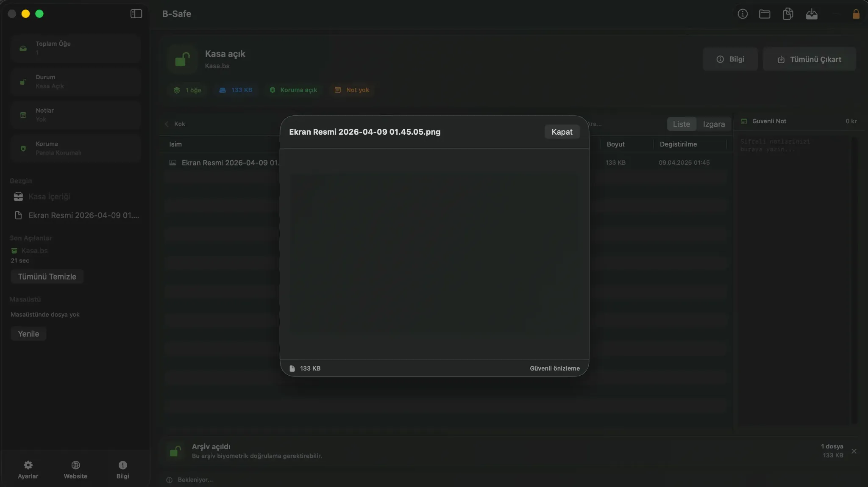
Task: Click the circled info icon in top toolbar
Action: click(x=742, y=14)
